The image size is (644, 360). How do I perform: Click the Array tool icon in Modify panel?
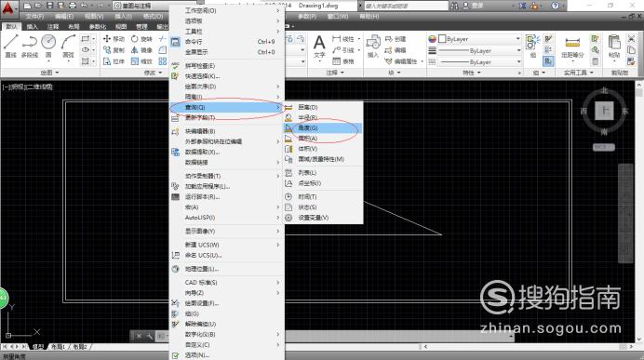click(163, 61)
